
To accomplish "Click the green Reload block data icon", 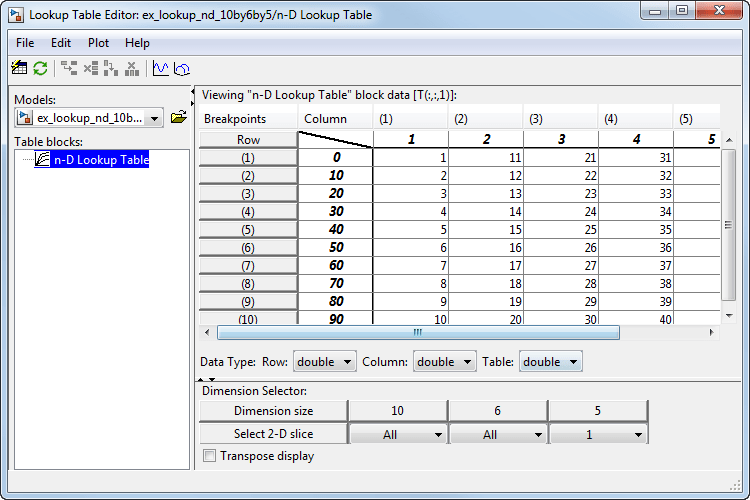I will (40, 68).
